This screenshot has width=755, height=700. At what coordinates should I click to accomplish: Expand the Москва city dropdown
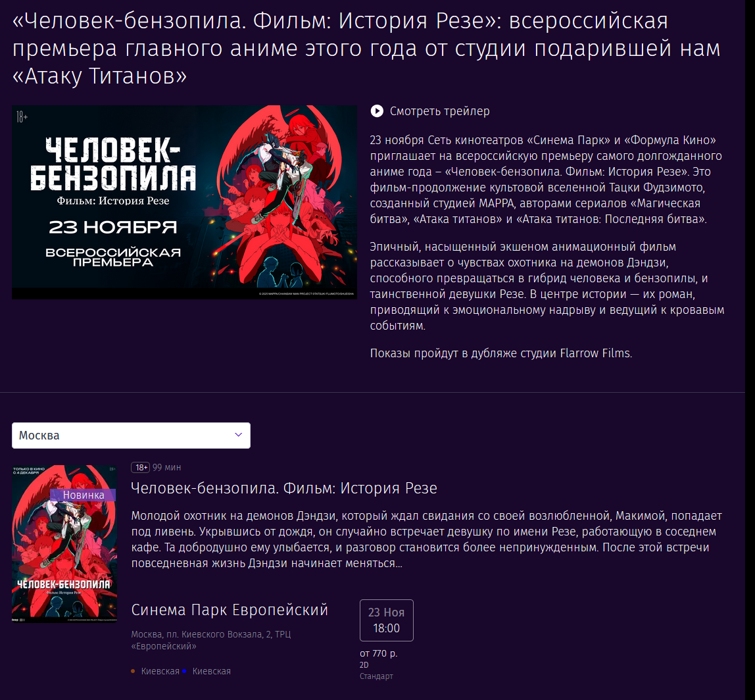coord(131,436)
